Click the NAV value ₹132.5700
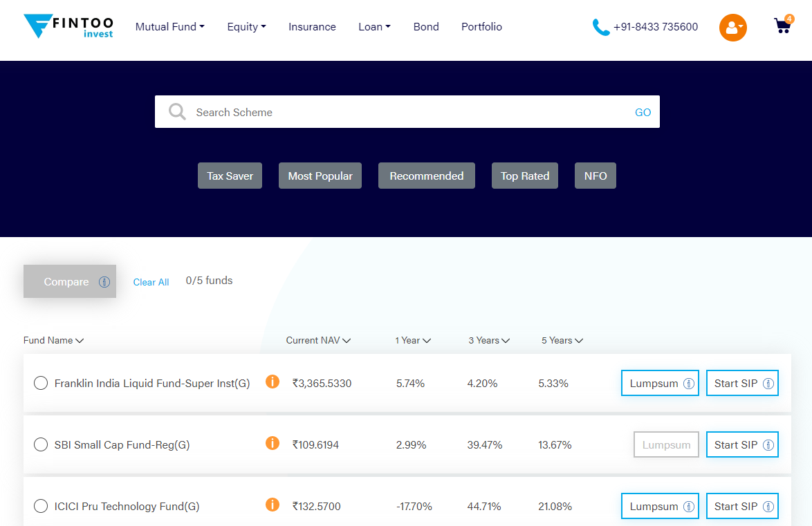The width and height of the screenshot is (812, 526). [x=316, y=507]
